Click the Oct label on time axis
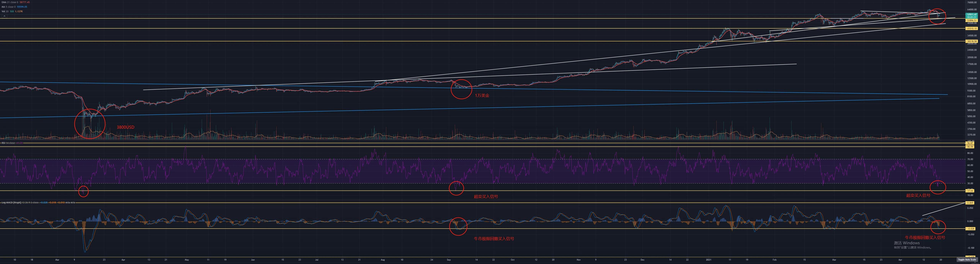Viewport: 980px width, 264px height. [512, 260]
